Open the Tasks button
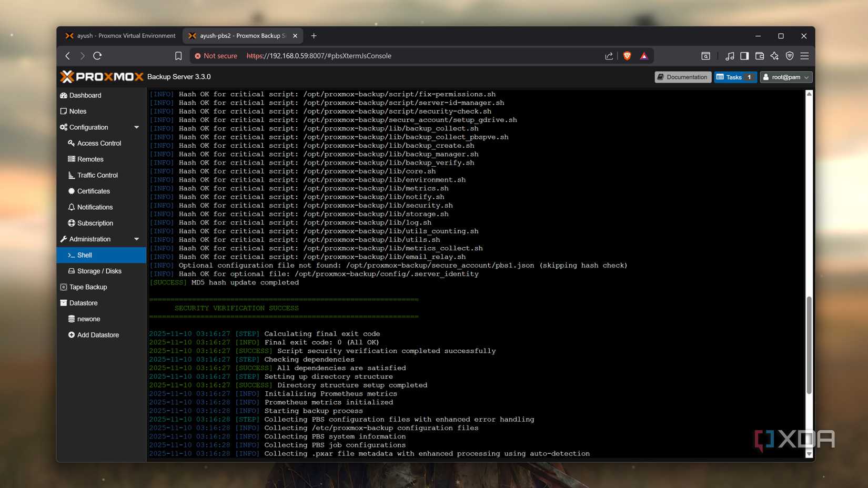This screenshot has width=868, height=488. 735,77
